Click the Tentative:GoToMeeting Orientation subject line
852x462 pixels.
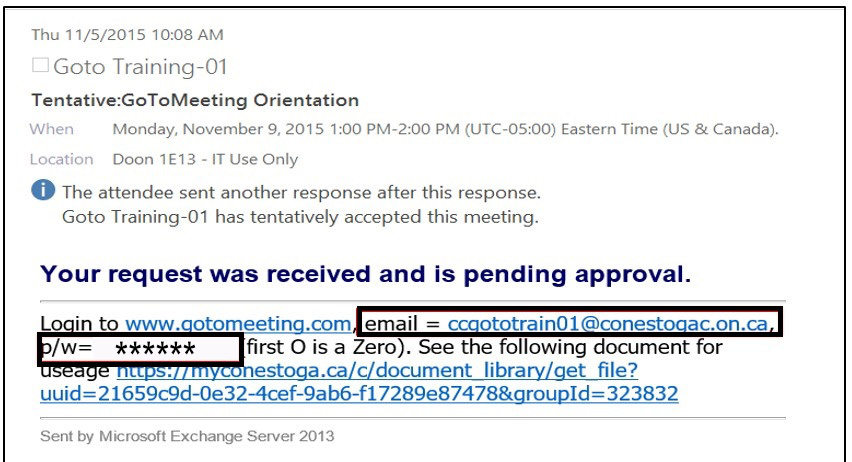pos(195,101)
